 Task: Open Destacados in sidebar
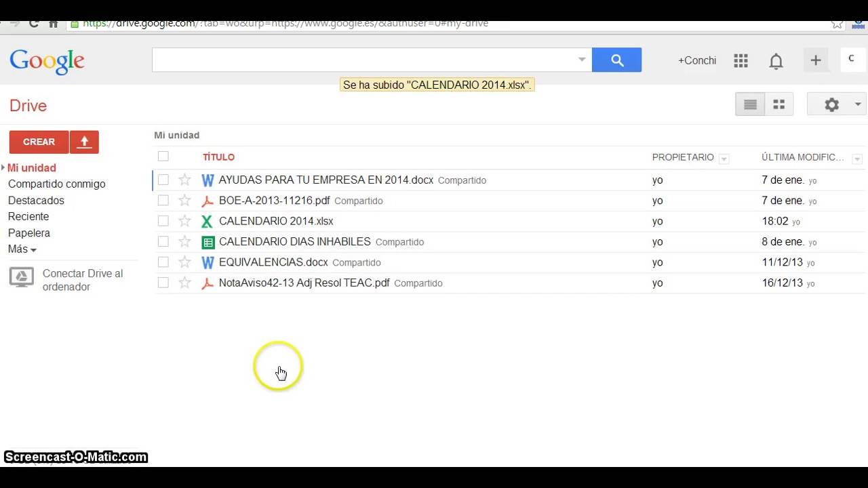(x=36, y=201)
